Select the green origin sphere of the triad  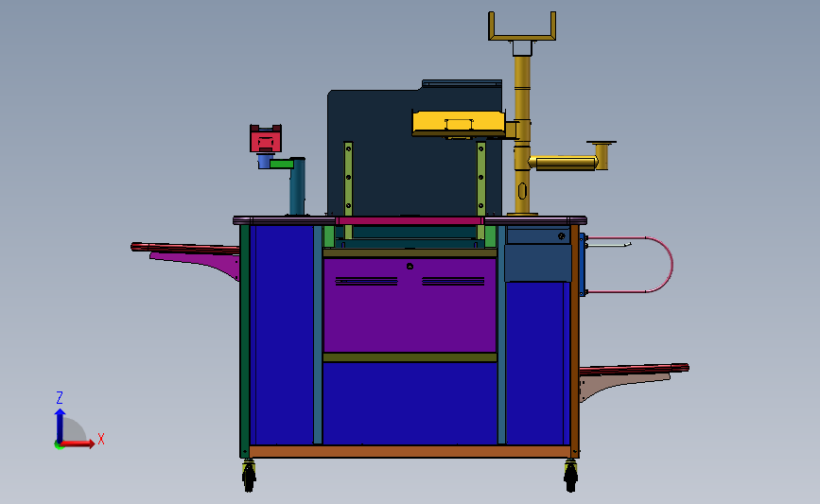point(59,445)
